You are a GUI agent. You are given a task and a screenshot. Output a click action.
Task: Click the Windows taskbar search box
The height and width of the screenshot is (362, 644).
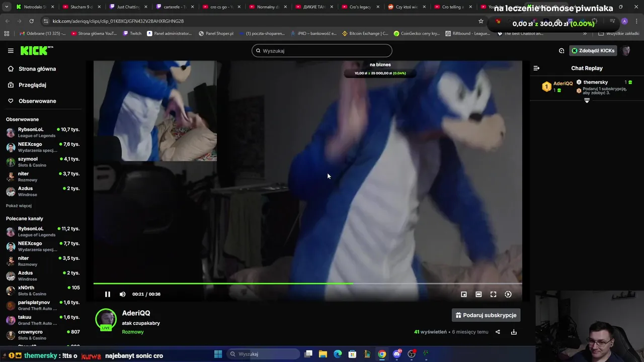263,354
